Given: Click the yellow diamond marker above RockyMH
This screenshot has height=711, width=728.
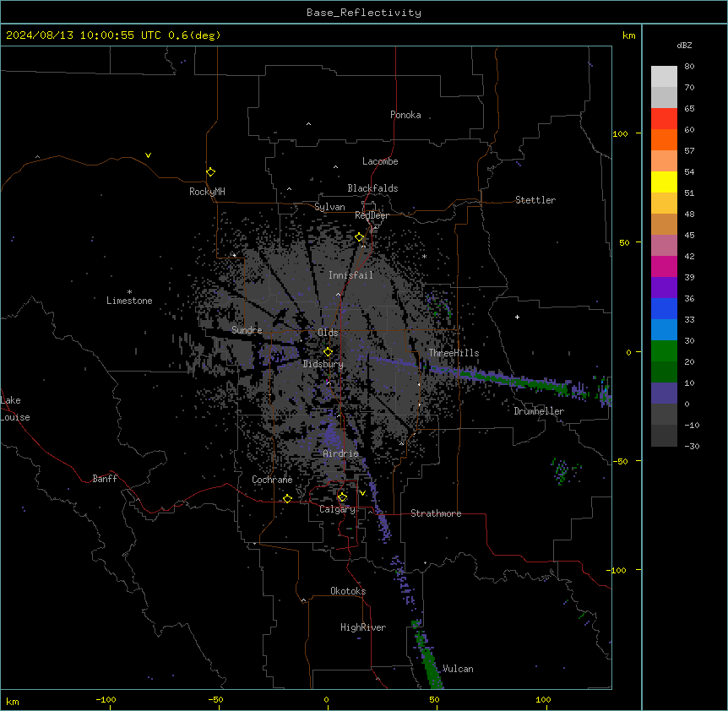Looking at the screenshot, I should click(210, 172).
